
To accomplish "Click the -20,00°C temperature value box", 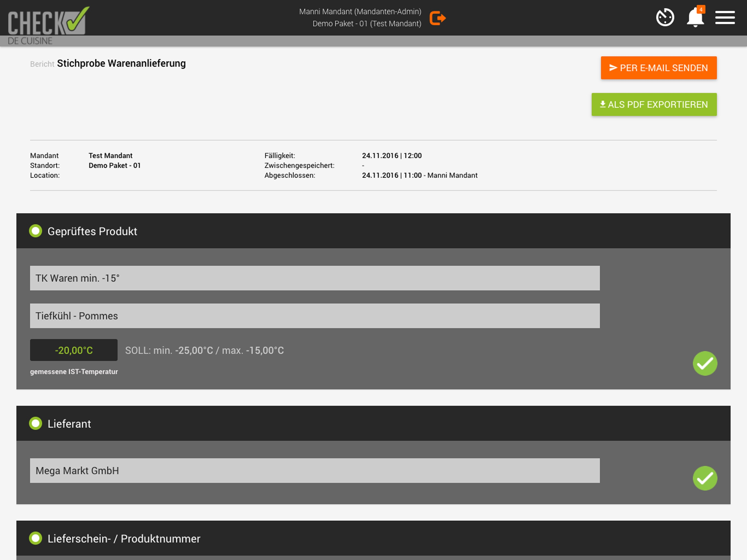I will tap(74, 350).
